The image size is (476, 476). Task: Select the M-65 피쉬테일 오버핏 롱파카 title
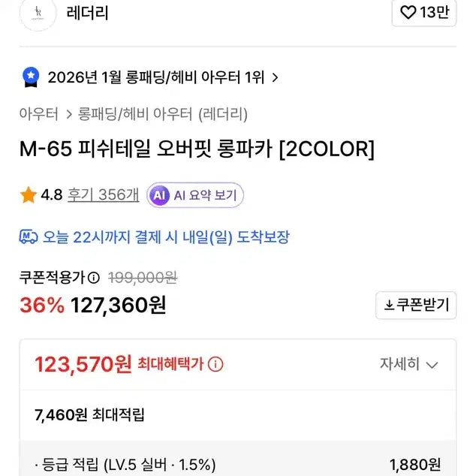click(x=197, y=149)
